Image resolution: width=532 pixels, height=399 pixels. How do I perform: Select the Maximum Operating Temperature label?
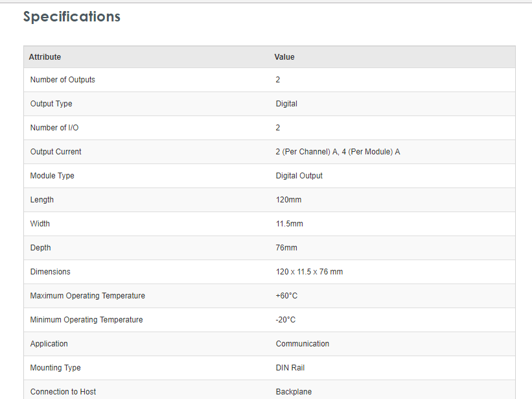point(87,296)
